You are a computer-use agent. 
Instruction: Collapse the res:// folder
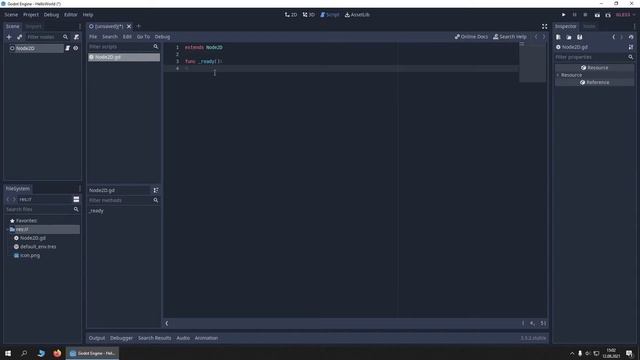click(x=8, y=229)
